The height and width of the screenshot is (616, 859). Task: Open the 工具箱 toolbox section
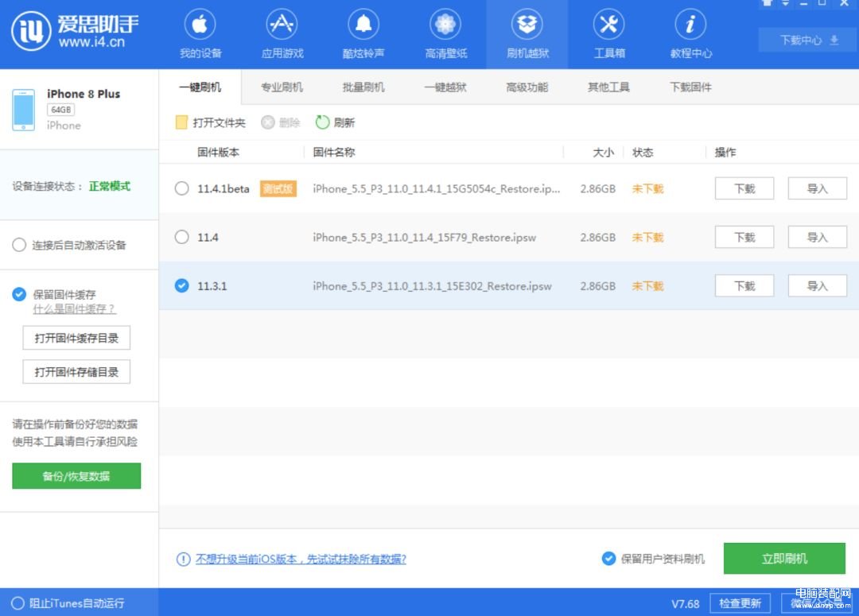(608, 34)
